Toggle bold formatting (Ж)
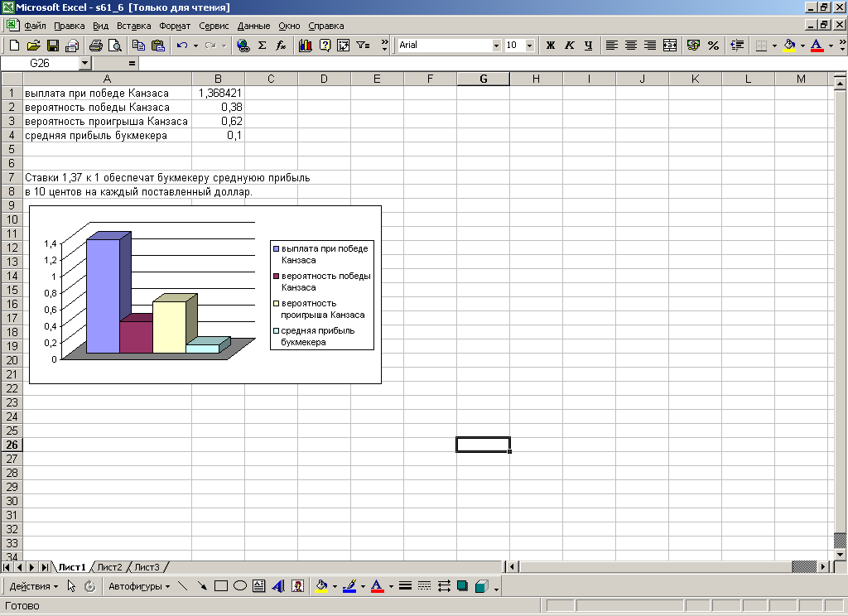This screenshot has height=616, width=848. point(550,46)
